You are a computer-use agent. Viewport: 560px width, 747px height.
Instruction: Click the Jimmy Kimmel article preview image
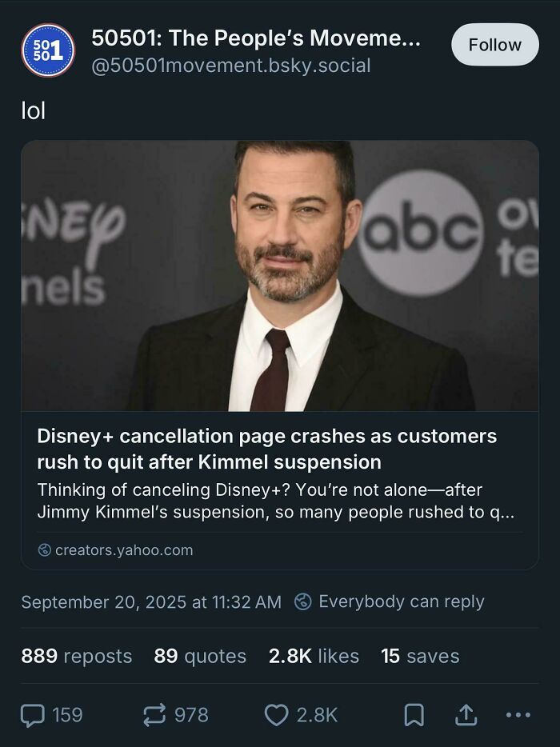[280, 276]
